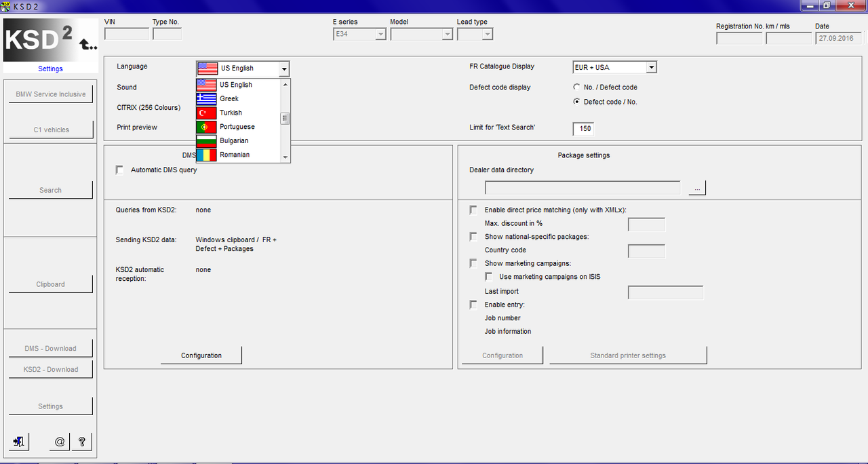Click the US flag in the Language combo box
Image resolution: width=868 pixels, height=464 pixels.
[x=208, y=69]
